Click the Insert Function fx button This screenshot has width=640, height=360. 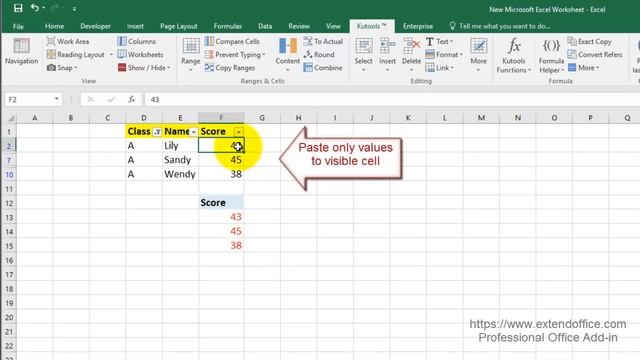(131, 99)
